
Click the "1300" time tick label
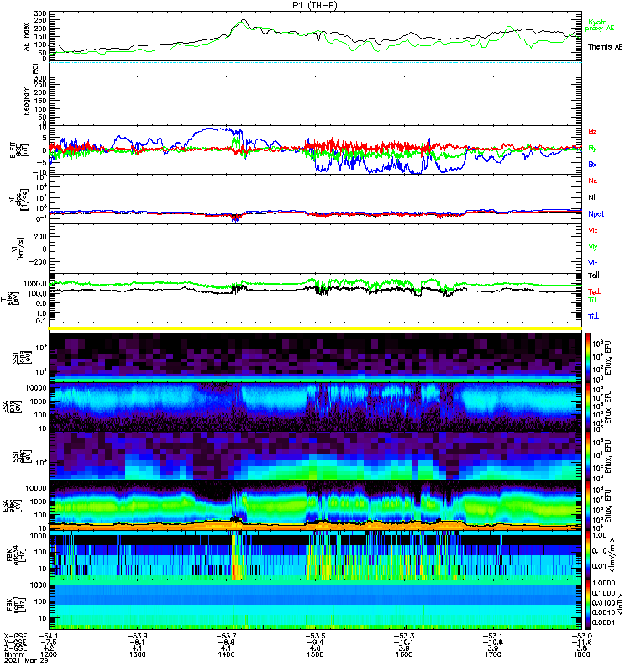point(137,654)
